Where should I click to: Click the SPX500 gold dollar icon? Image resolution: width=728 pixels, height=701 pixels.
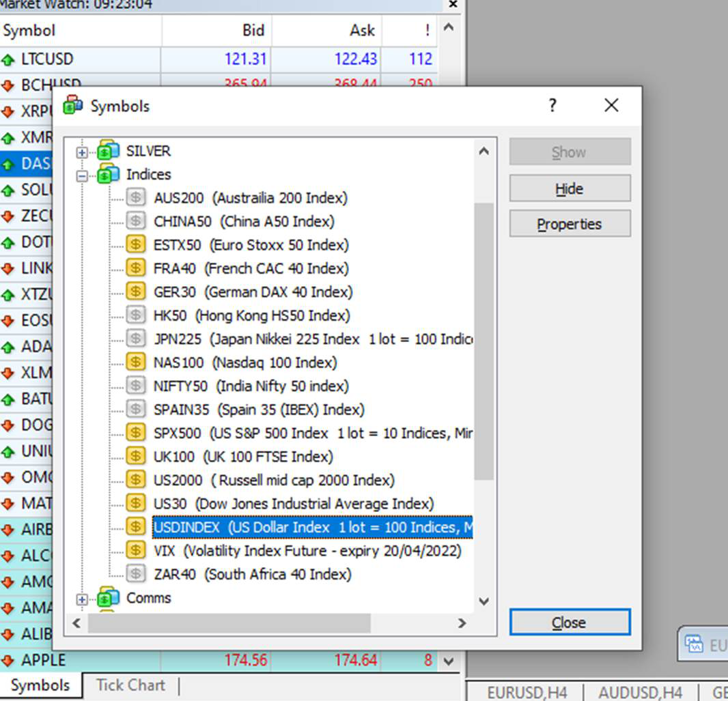point(136,433)
